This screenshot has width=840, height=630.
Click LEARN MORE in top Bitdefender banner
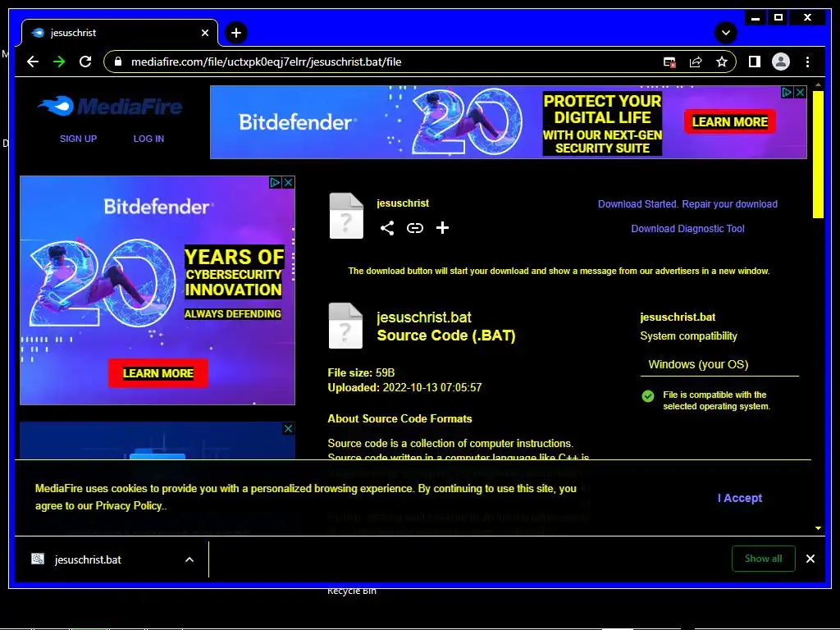coord(729,121)
